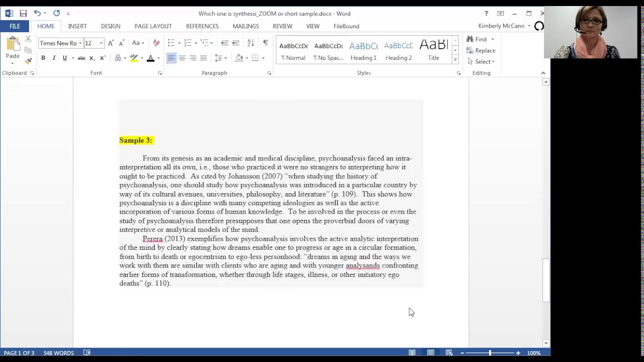Increase paragraph indent
Viewport: 644px width, 362px height.
(x=235, y=43)
